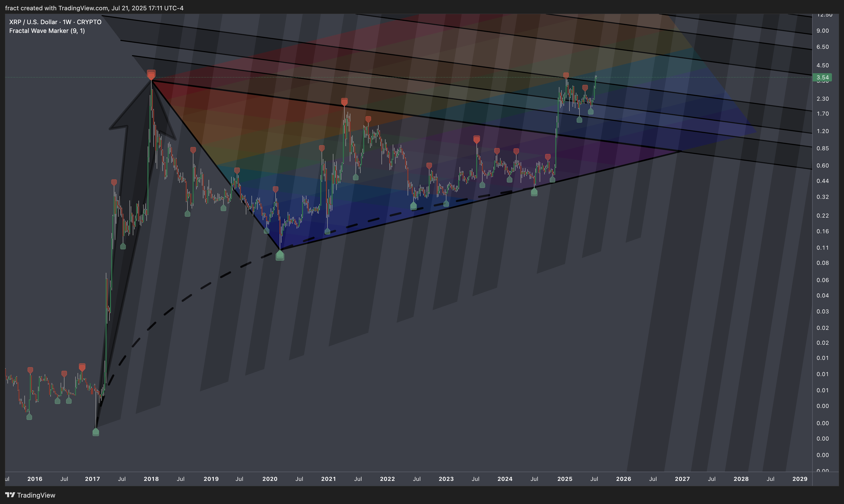
Task: Click the TradingView.com creation header text
Action: (94, 8)
